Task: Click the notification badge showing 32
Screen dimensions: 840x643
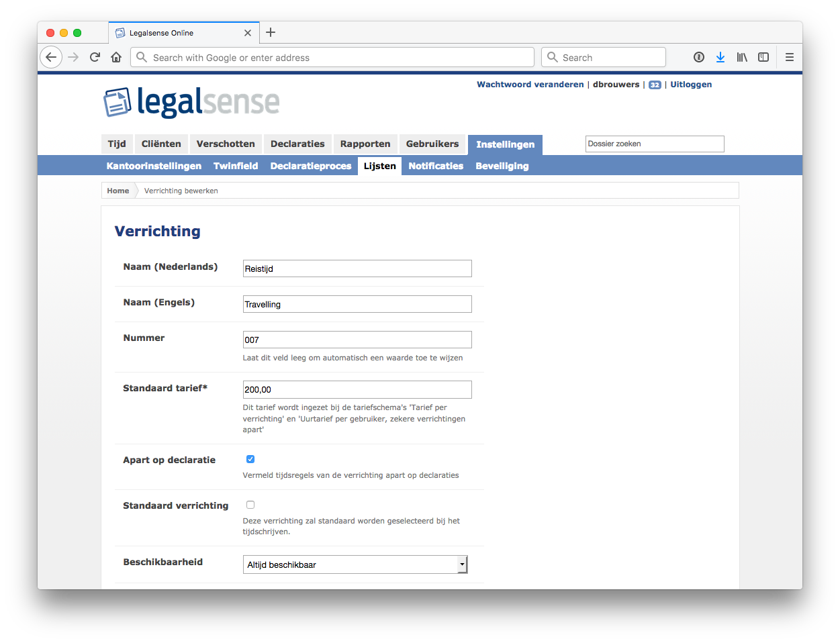Action: click(655, 85)
